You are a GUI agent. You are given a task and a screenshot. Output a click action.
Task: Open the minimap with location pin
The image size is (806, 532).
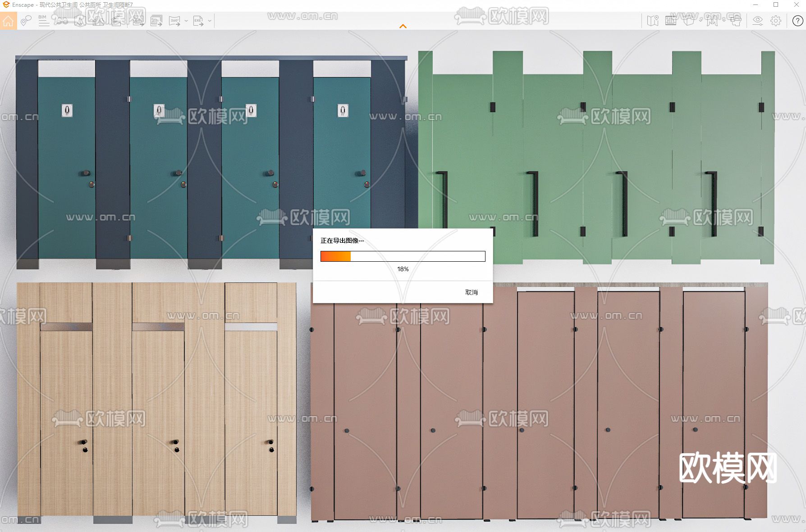click(653, 21)
